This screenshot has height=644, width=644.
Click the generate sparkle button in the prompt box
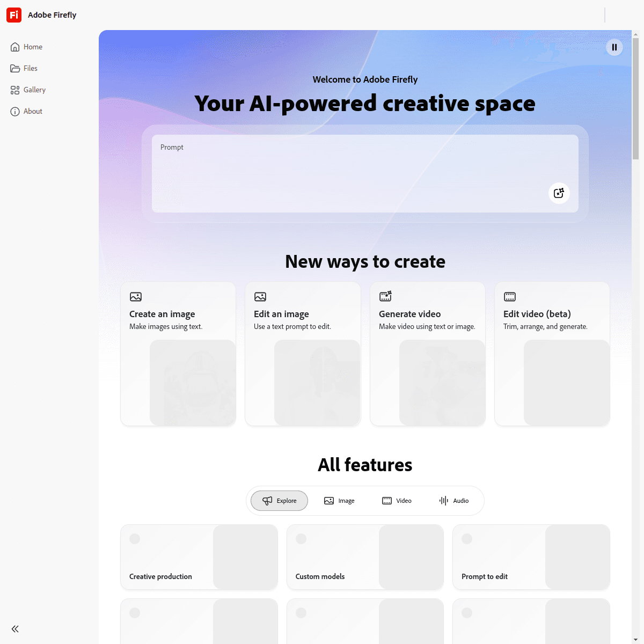tap(559, 193)
